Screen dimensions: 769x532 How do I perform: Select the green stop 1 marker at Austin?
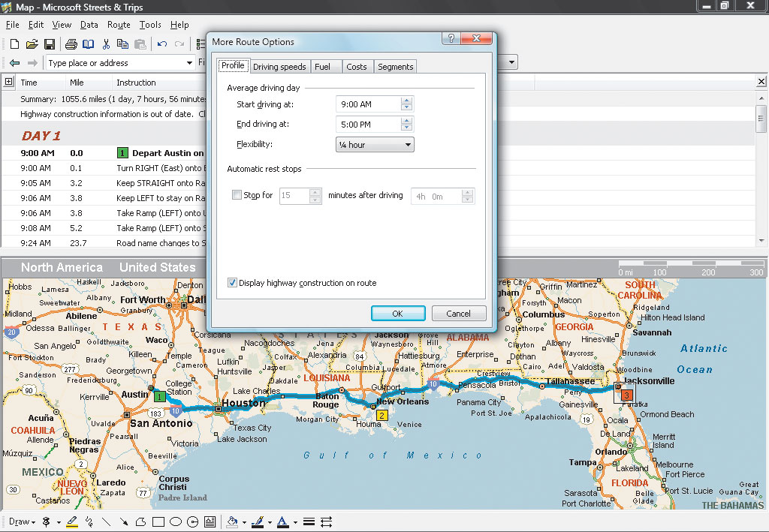[x=159, y=396]
